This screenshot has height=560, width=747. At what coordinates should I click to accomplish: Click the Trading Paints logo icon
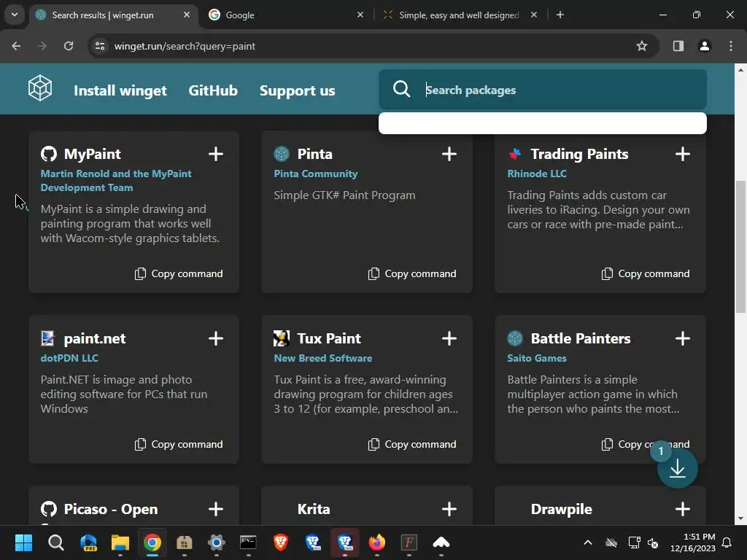click(x=514, y=154)
